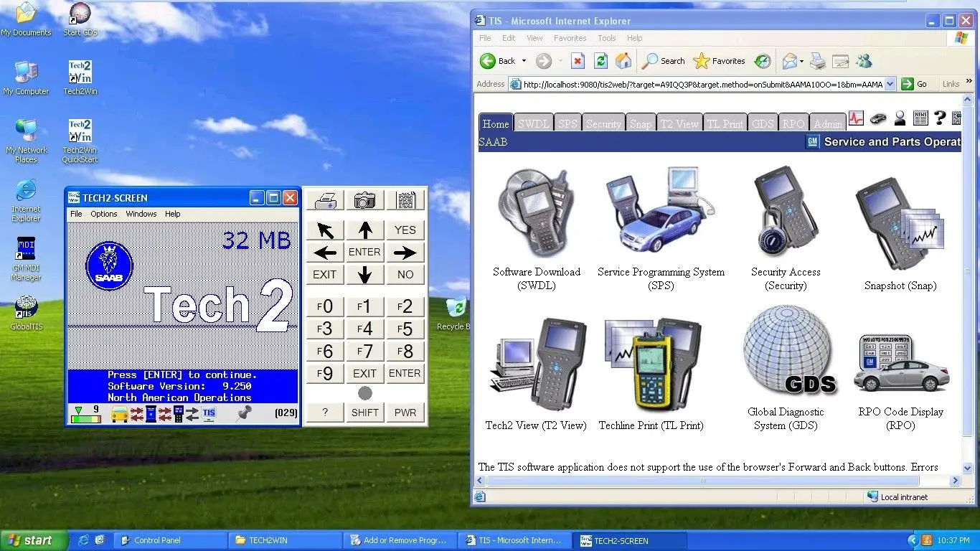Click the TIS monitor icon in Tech2 status bar
980x551 pixels.
coord(209,413)
